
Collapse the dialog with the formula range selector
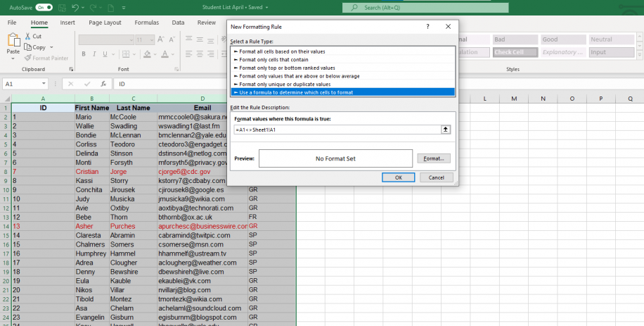coord(445,130)
